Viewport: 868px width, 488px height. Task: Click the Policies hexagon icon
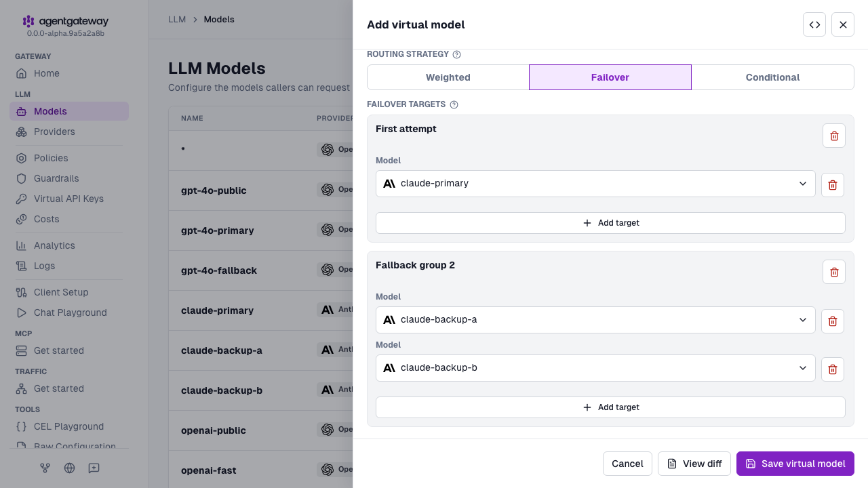[x=21, y=158]
